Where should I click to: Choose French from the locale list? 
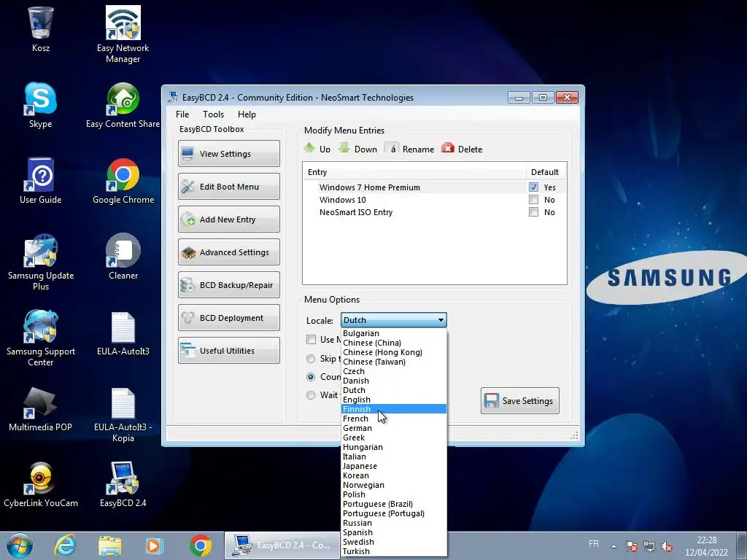coord(393,419)
